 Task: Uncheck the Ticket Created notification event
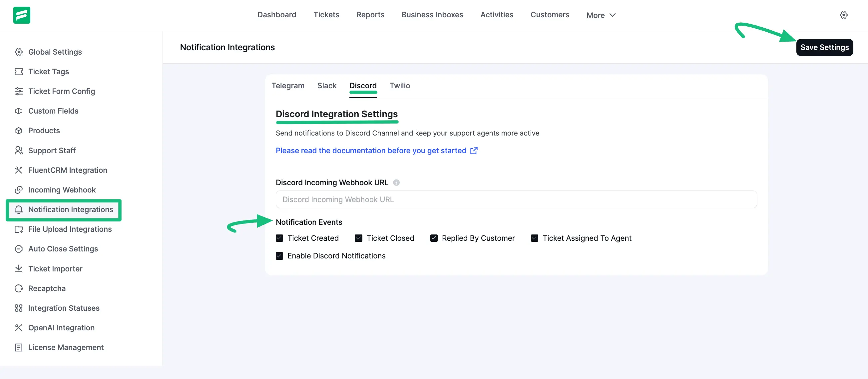tap(279, 238)
